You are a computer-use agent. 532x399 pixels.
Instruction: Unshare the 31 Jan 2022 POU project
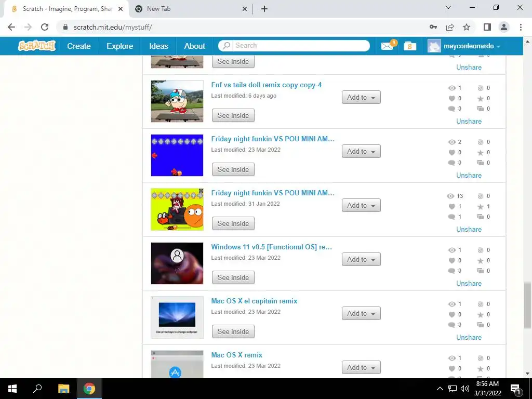469,229
